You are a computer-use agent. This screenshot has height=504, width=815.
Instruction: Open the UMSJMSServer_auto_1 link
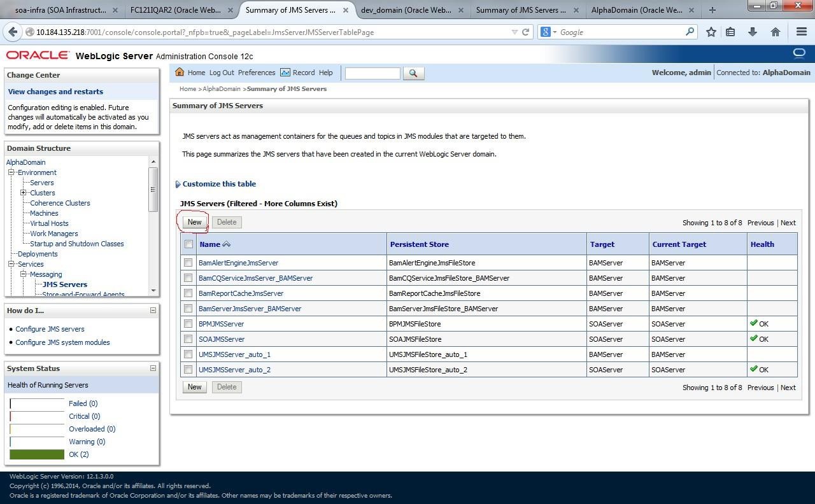234,354
